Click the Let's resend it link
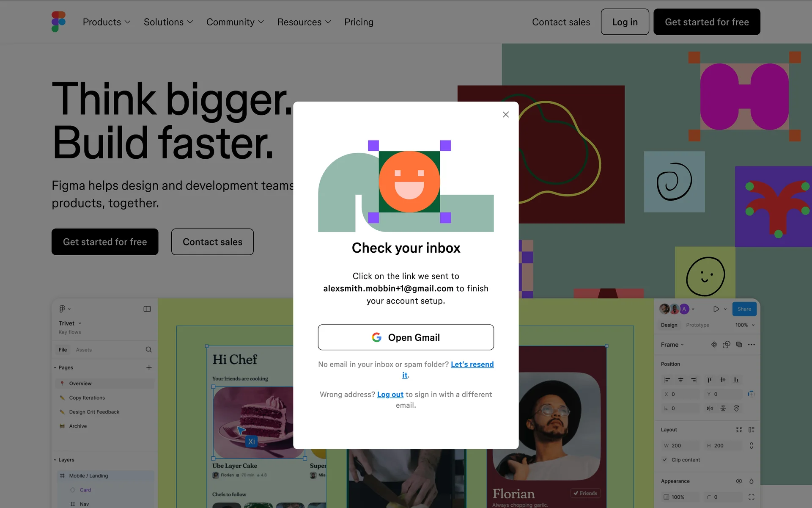The width and height of the screenshot is (812, 508). (x=472, y=364)
